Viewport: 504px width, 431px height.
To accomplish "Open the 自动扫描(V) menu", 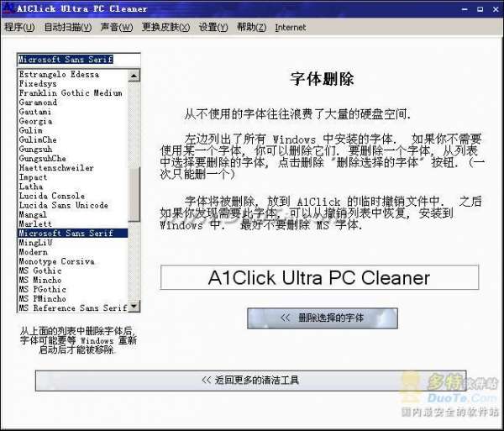I will tap(67, 27).
